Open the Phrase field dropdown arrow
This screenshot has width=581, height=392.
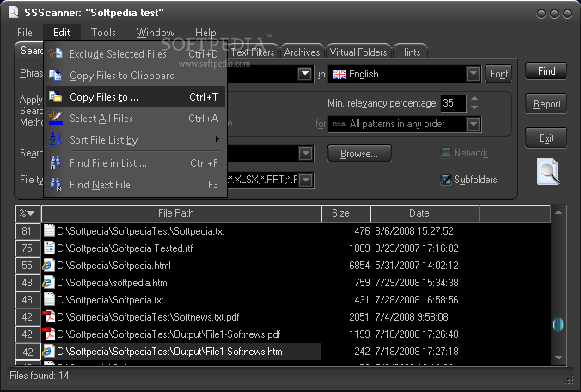coord(305,74)
